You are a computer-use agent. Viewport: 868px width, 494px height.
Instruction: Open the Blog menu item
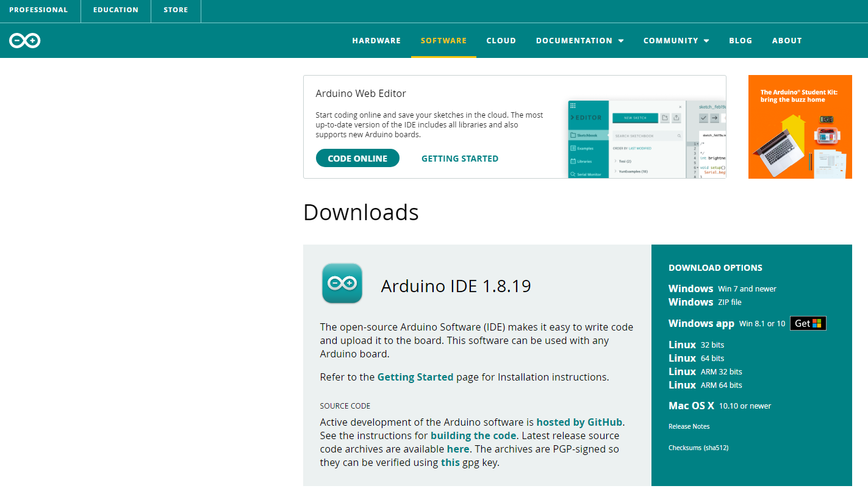(x=741, y=41)
